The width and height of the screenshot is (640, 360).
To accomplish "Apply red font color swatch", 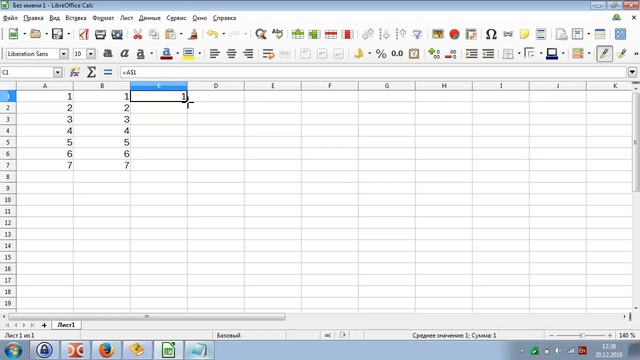I will point(166,53).
